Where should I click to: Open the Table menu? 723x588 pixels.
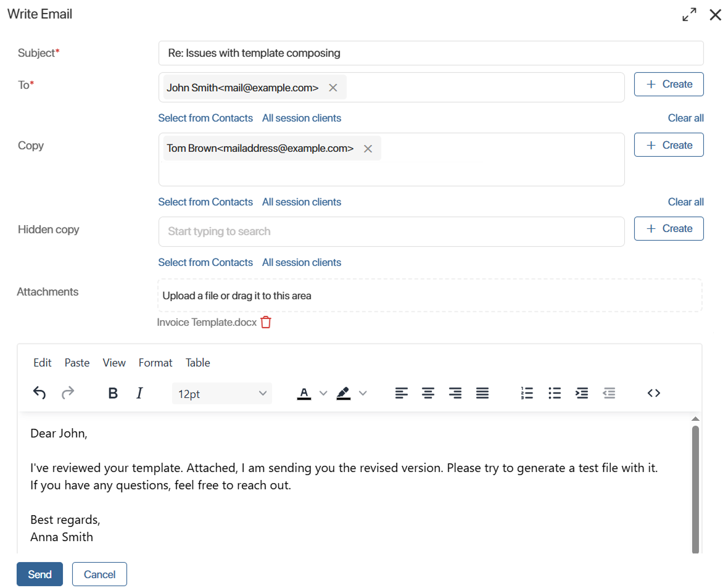(198, 362)
